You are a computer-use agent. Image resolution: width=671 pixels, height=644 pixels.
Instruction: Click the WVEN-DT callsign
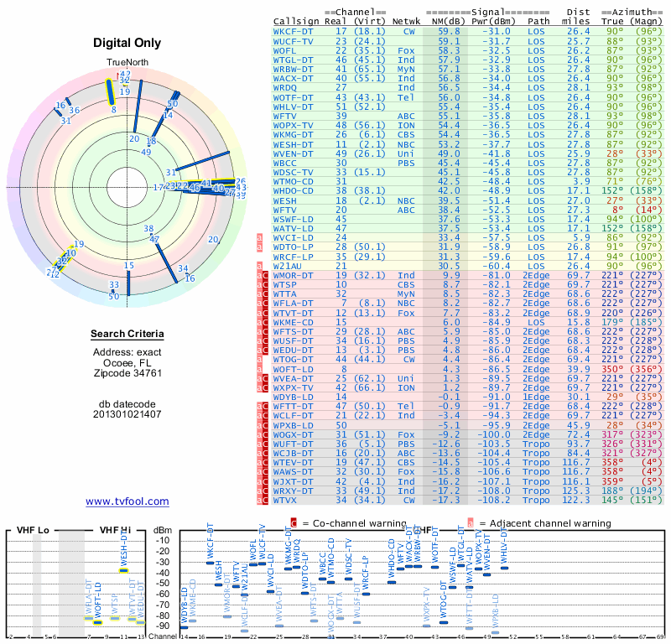(x=293, y=153)
